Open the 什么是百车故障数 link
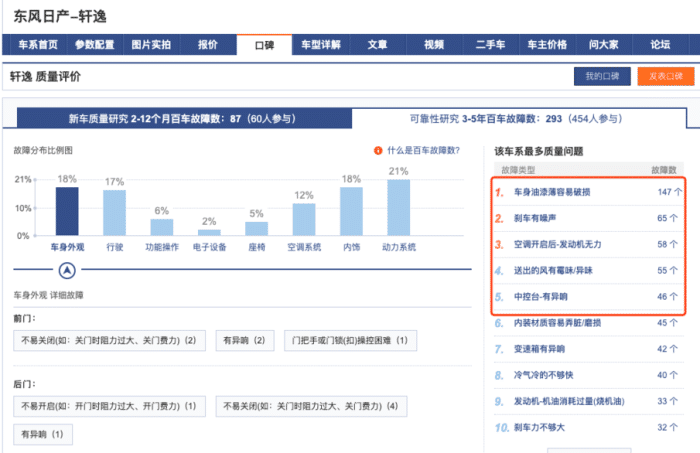Image resolution: width=700 pixels, height=453 pixels. (x=423, y=150)
